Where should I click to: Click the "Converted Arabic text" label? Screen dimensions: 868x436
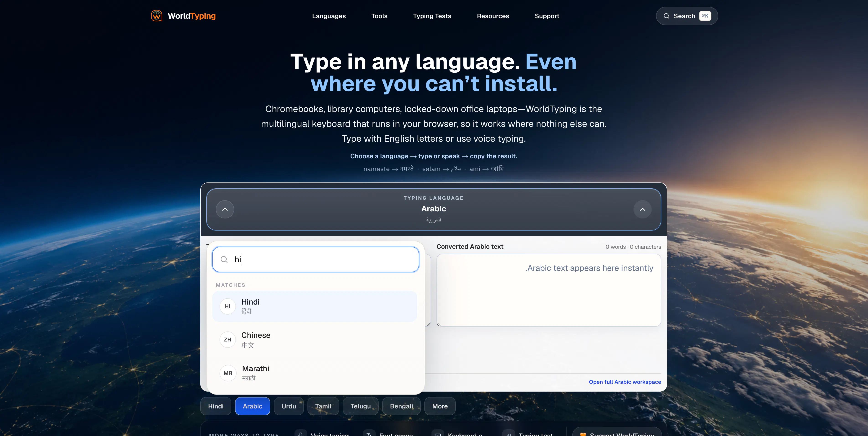tap(470, 246)
